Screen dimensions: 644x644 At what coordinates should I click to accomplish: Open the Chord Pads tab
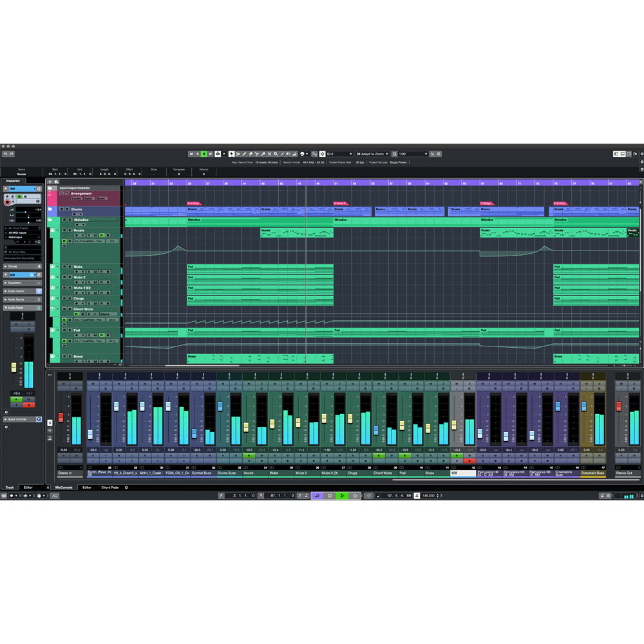click(109, 488)
